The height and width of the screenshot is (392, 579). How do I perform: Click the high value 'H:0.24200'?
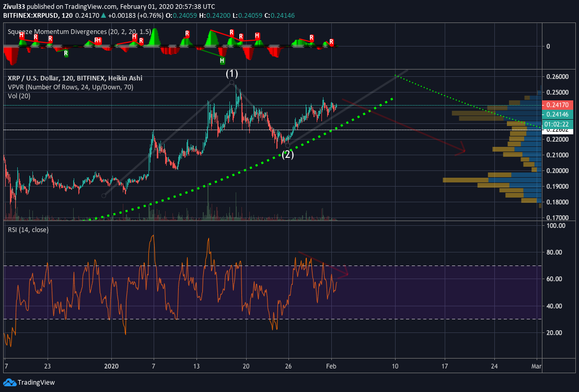click(x=215, y=16)
